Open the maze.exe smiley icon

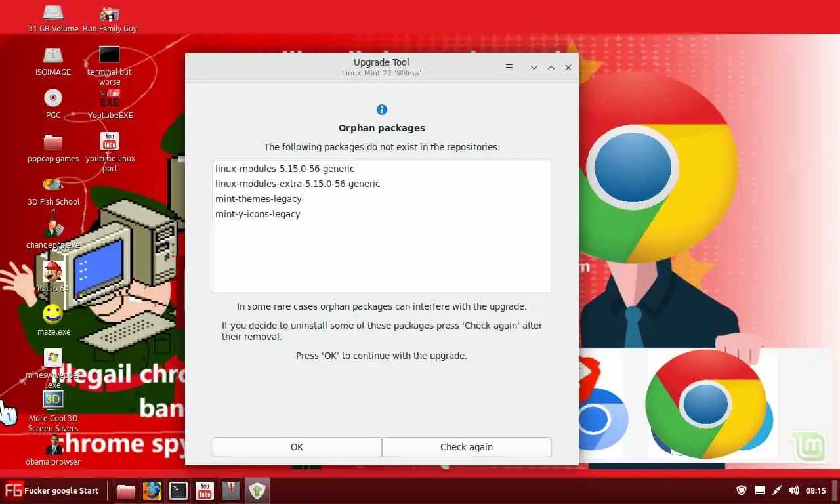point(53,320)
